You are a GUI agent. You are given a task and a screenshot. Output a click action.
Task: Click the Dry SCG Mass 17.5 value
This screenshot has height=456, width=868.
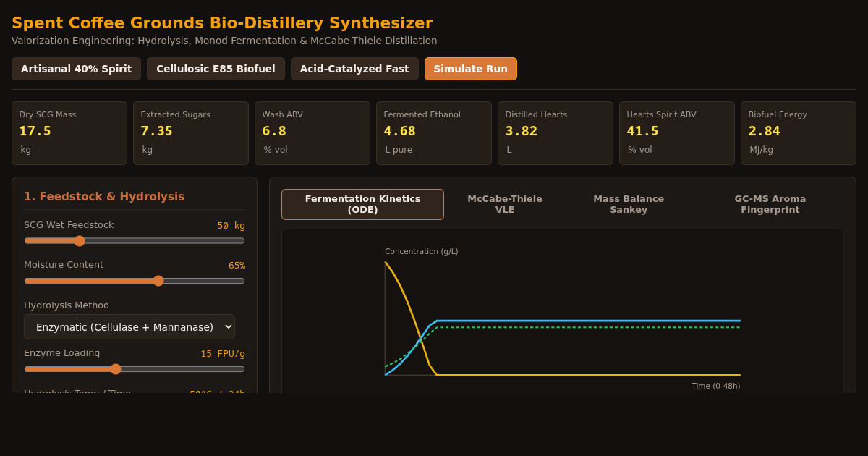[x=35, y=131]
